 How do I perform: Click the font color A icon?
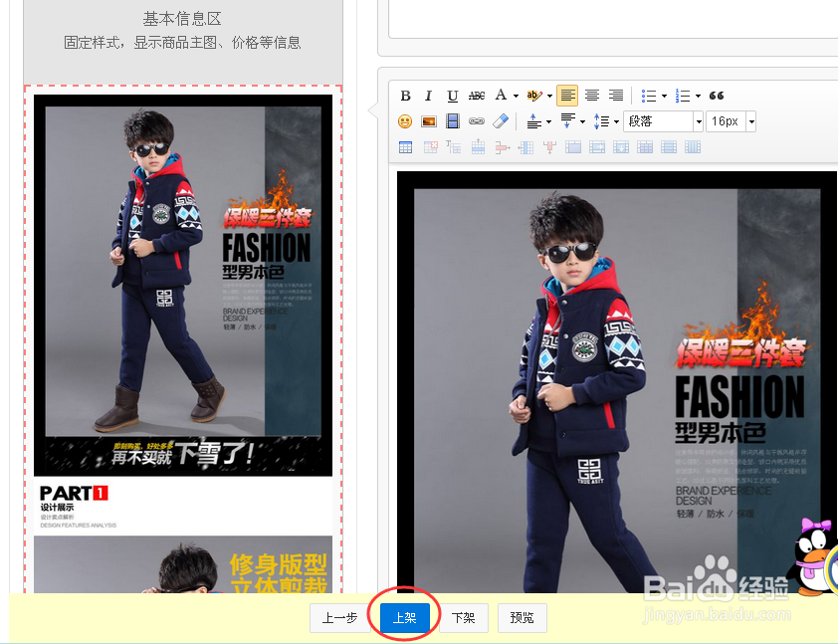pyautogui.click(x=501, y=96)
